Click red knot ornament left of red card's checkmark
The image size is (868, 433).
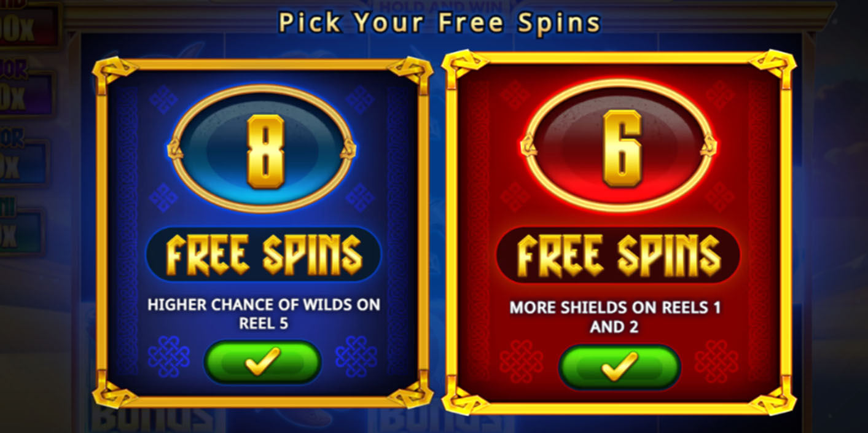click(x=521, y=361)
